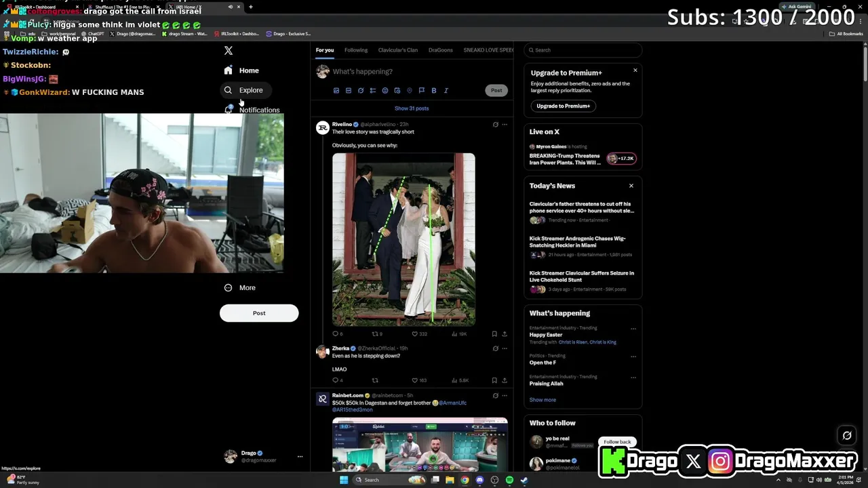Image resolution: width=868 pixels, height=488 pixels.
Task: Click the Upgrade to Premium+ button
Action: pos(563,106)
